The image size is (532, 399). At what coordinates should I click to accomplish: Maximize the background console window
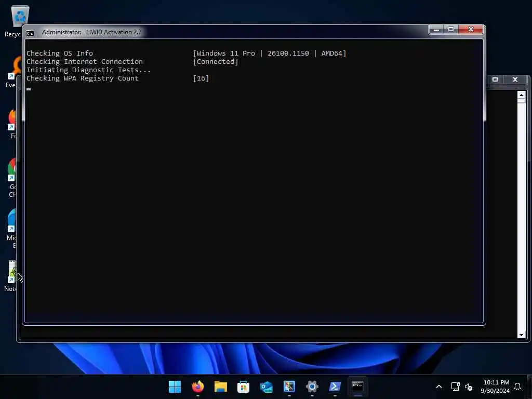(x=495, y=79)
